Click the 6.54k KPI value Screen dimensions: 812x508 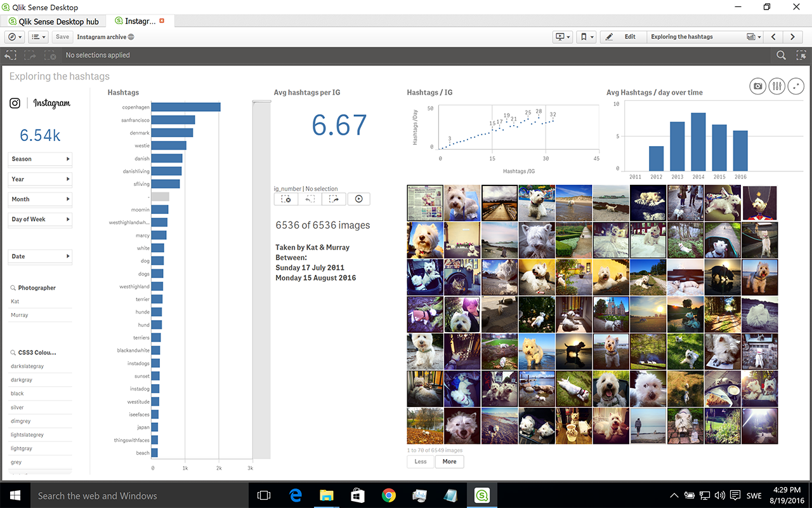click(40, 135)
